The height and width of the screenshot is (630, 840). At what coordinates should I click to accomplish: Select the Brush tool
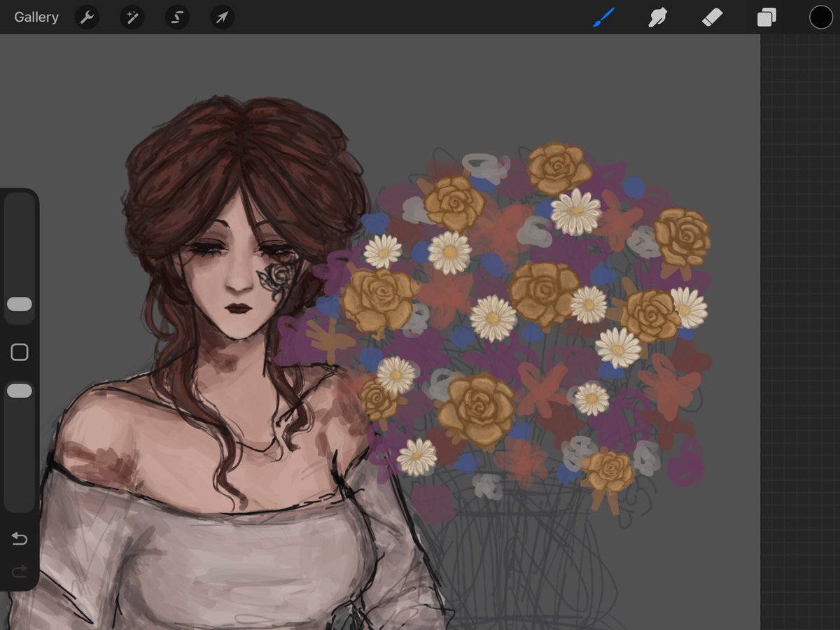click(x=603, y=17)
